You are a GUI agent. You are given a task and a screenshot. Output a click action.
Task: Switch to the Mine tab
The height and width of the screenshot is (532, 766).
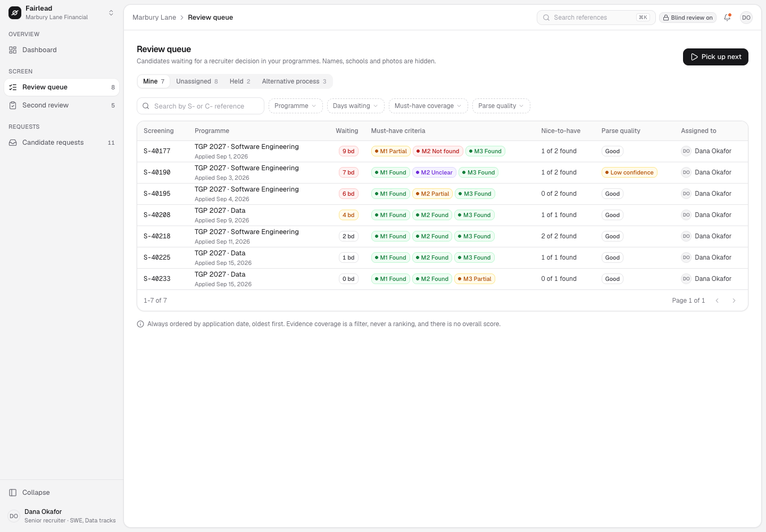[154, 81]
